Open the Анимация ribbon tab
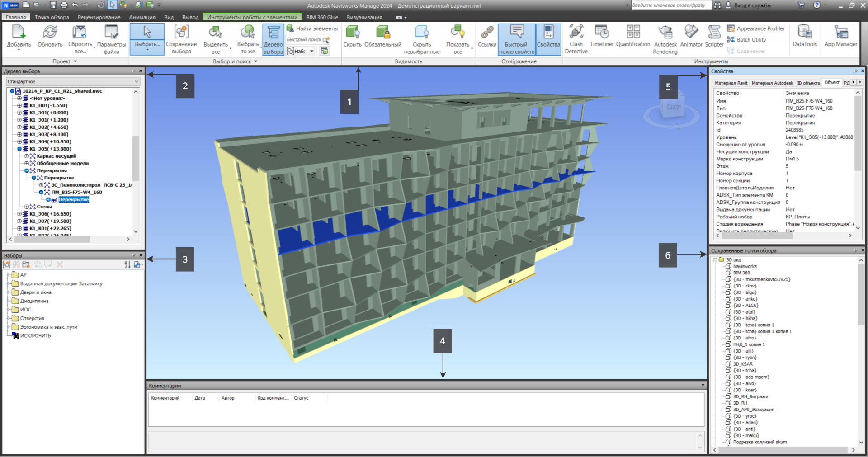 (142, 17)
